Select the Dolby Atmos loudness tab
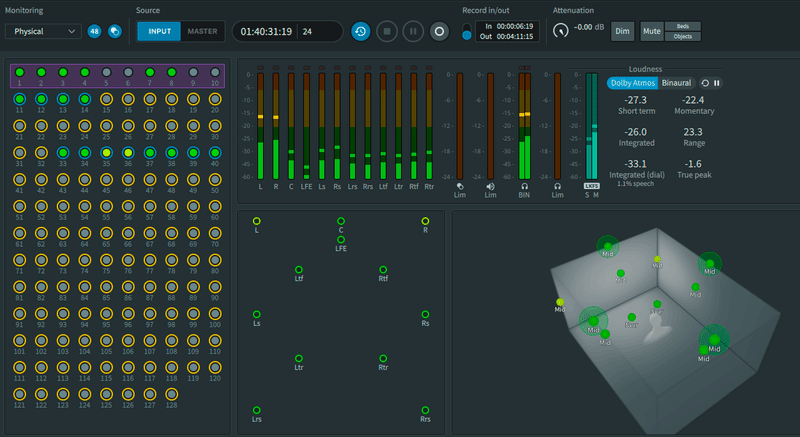800x437 pixels. 633,83
